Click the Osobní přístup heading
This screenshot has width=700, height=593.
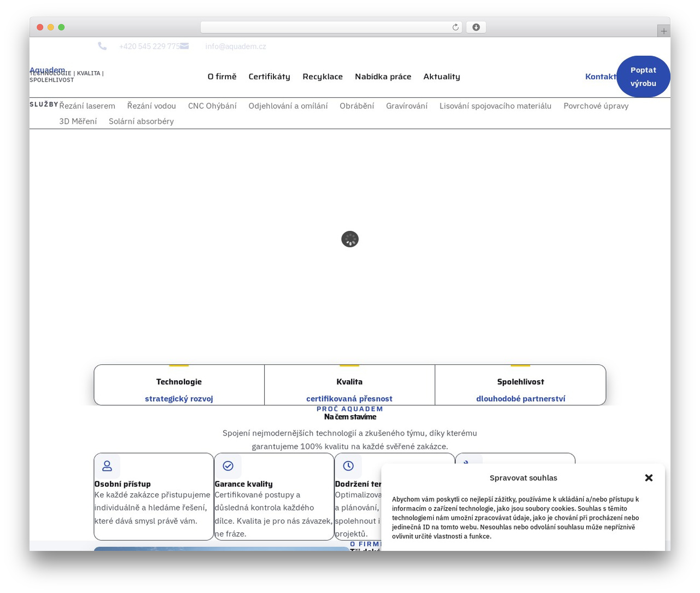(x=122, y=484)
